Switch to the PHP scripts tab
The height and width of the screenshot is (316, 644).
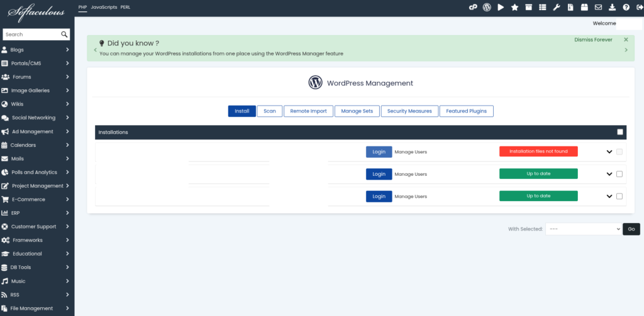click(82, 8)
